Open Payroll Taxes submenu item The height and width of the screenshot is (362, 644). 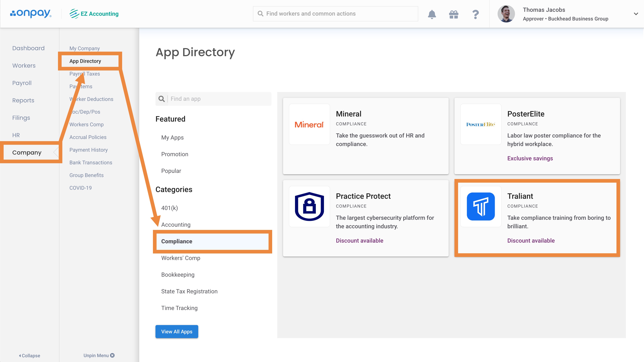pos(84,74)
